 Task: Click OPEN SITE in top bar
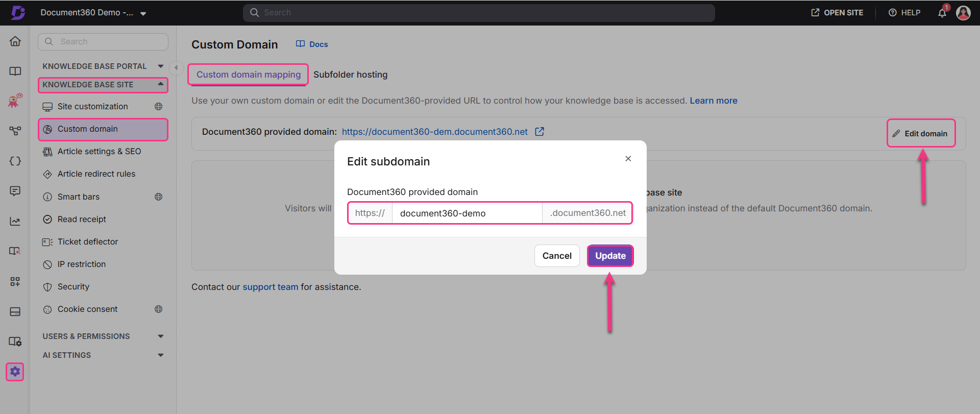pyautogui.click(x=837, y=13)
